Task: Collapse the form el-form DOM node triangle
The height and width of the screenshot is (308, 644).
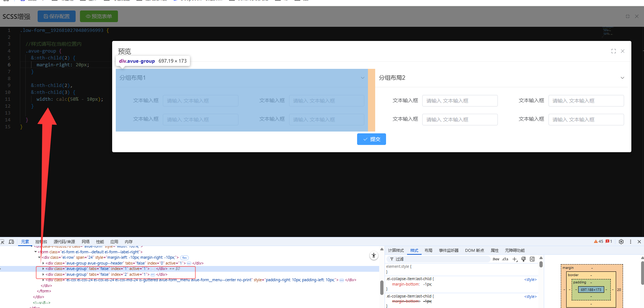Action: (x=35, y=252)
